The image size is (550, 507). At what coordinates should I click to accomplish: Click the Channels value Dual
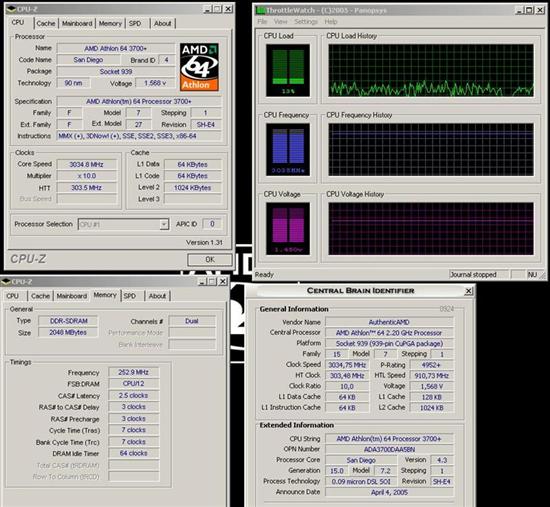[192, 321]
